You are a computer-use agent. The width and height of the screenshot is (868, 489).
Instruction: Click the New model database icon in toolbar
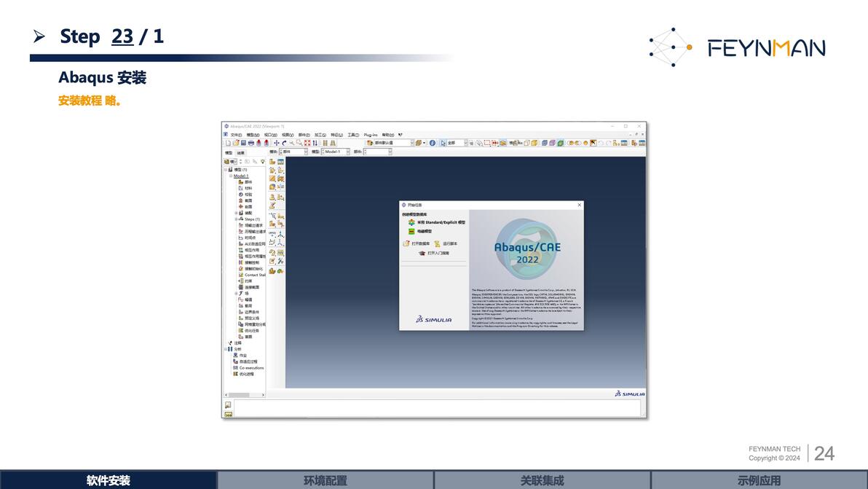coord(228,143)
